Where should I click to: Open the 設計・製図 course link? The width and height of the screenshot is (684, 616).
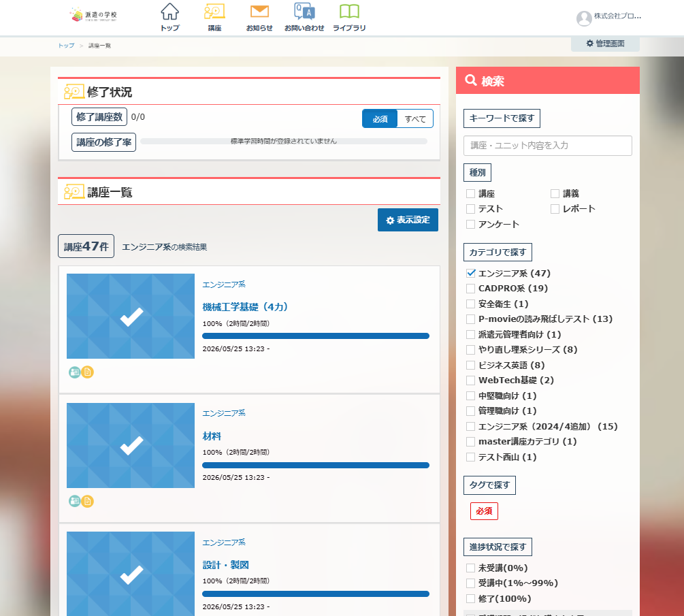tap(225, 565)
